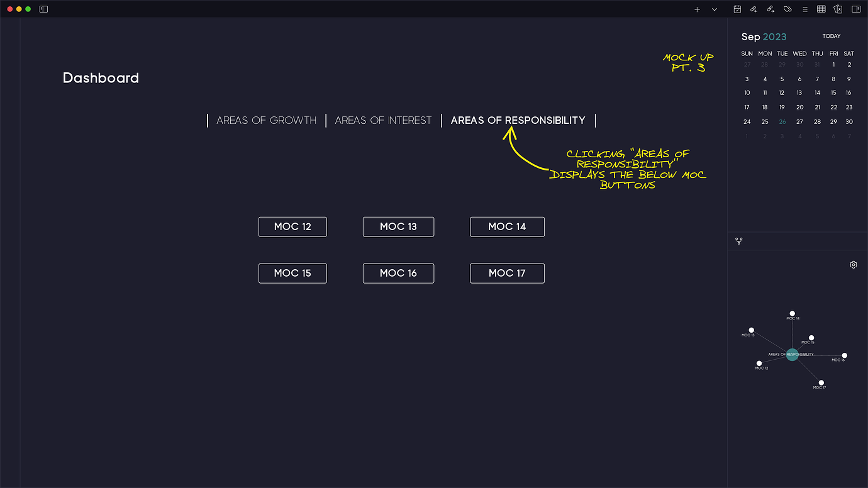The width and height of the screenshot is (868, 488).
Task: Switch to the AREAS OF GROWTH tab
Action: point(266,120)
